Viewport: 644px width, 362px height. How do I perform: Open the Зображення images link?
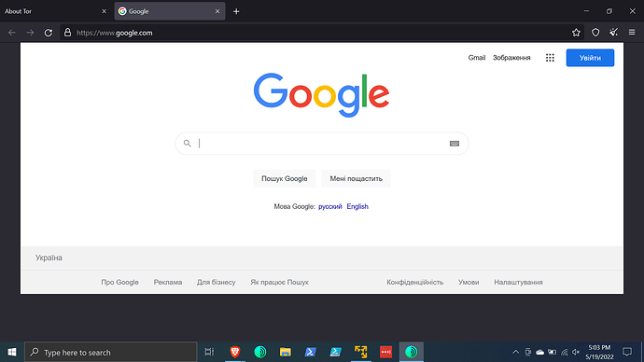coord(511,58)
